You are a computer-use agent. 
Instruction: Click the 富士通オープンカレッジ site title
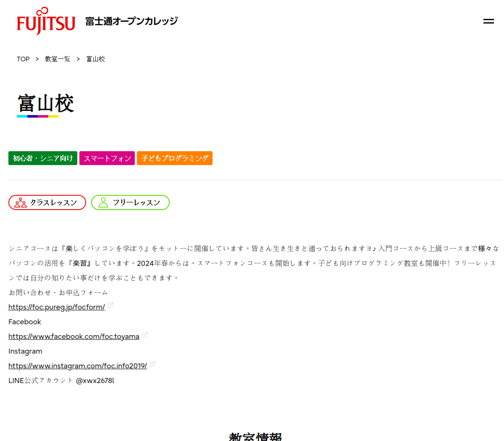(x=131, y=21)
